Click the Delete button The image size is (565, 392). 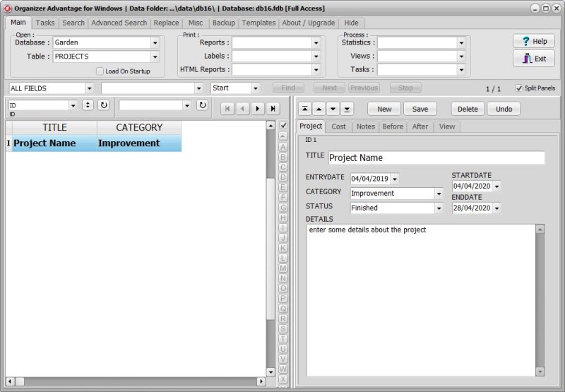468,109
